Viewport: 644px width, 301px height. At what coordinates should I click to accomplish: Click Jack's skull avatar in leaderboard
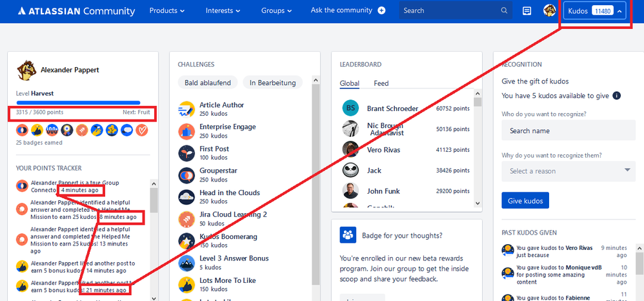click(x=350, y=170)
